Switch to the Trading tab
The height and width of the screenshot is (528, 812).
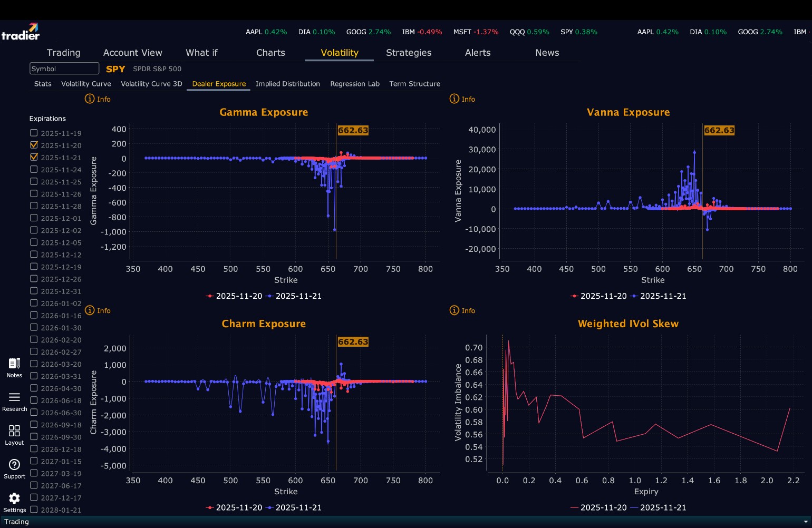coord(64,53)
